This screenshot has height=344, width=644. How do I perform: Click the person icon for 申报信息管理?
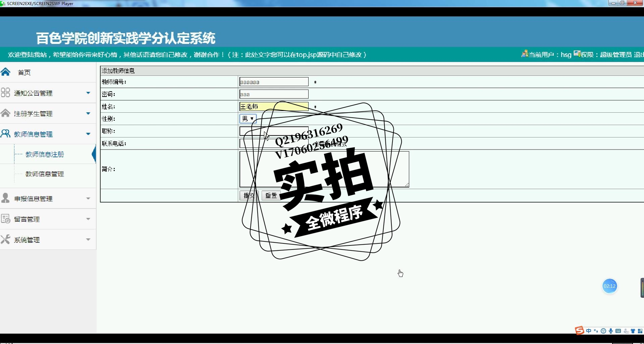[5, 198]
